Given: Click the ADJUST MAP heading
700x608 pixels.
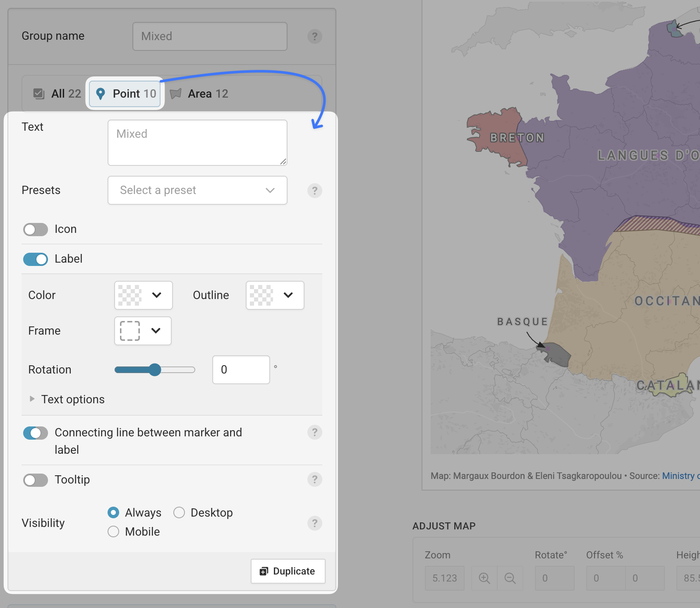Looking at the screenshot, I should coord(444,526).
